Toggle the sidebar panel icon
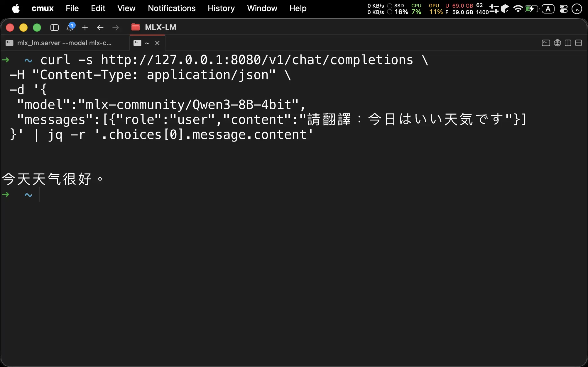This screenshot has width=588, height=367. (55, 28)
